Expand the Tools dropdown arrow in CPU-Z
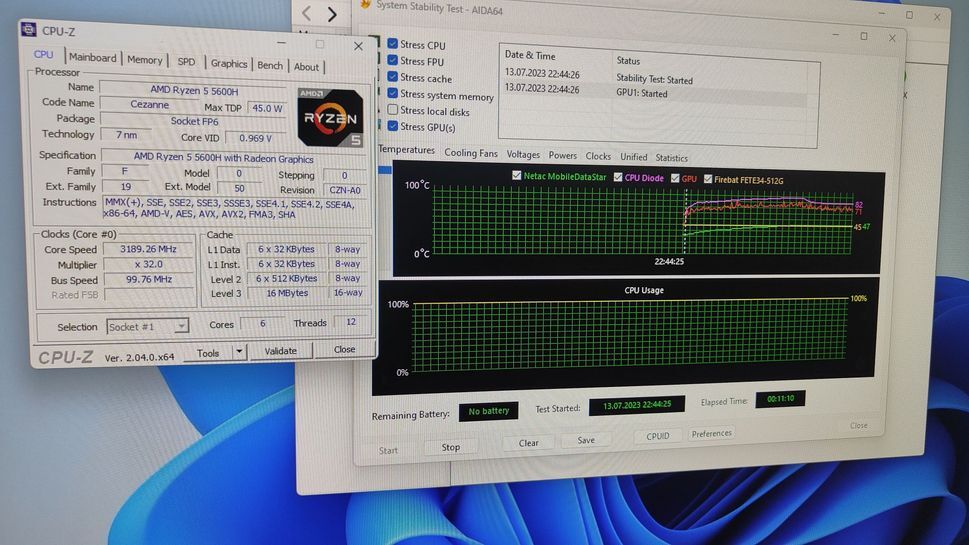The width and height of the screenshot is (969, 545). click(239, 352)
